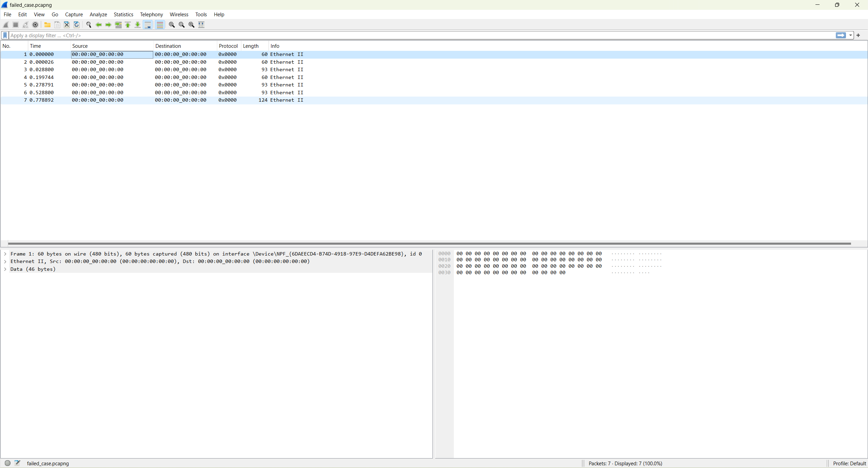Restart the current capture
Image resolution: width=868 pixels, height=468 pixels.
[x=25, y=24]
